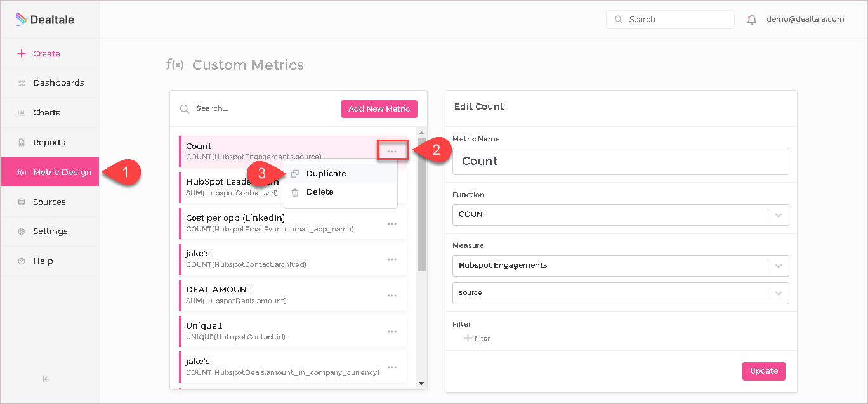Image resolution: width=868 pixels, height=404 pixels.
Task: Add a filter with plus filter
Action: point(477,338)
